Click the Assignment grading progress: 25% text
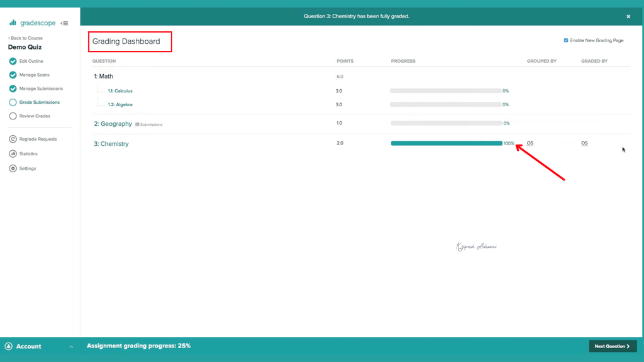Image resolution: width=644 pixels, height=362 pixels. pos(139,346)
